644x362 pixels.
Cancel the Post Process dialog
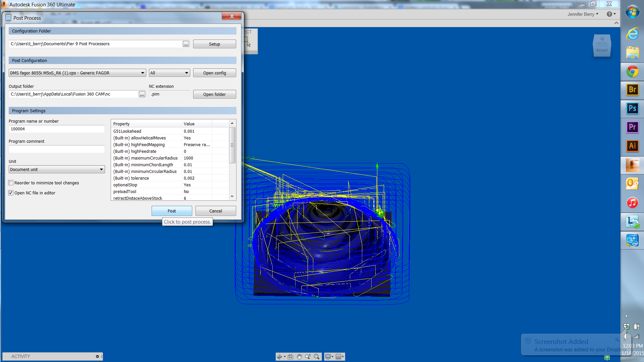click(216, 211)
